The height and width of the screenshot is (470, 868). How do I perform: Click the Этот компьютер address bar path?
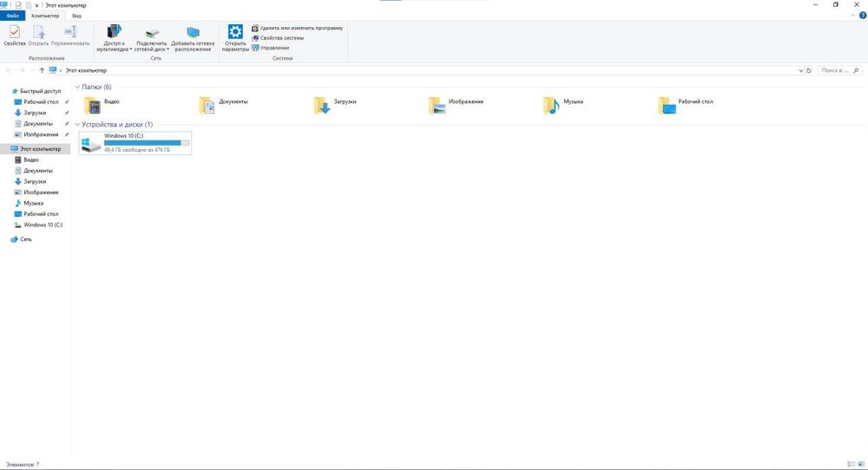pyautogui.click(x=86, y=71)
